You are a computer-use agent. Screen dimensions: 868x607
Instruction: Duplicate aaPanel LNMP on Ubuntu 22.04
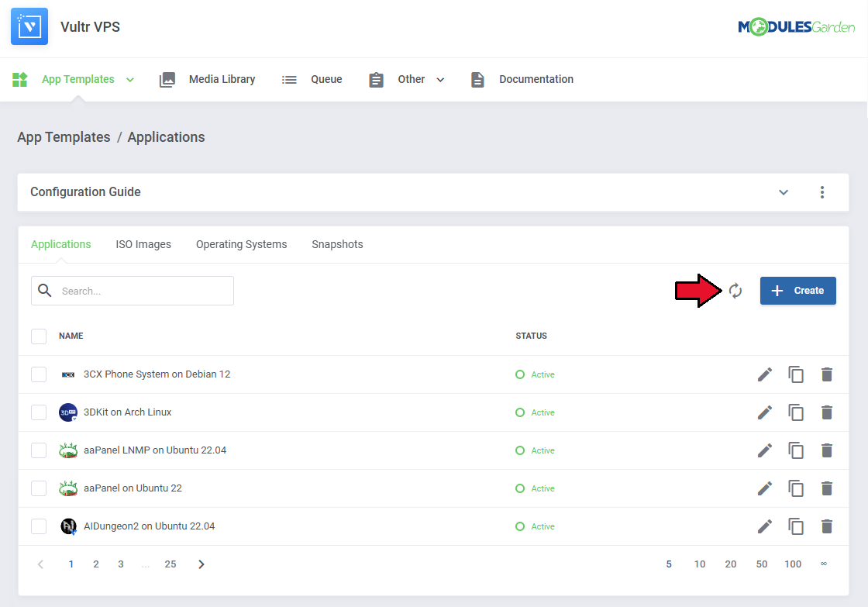795,451
